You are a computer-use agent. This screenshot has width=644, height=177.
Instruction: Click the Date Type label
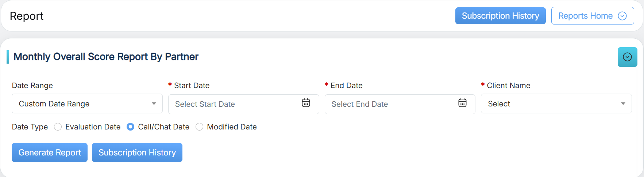coord(30,127)
